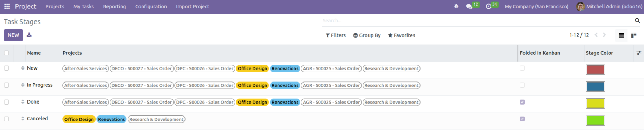Toggle Folded in Kanban for Done
The image size is (644, 132).
tap(522, 102)
